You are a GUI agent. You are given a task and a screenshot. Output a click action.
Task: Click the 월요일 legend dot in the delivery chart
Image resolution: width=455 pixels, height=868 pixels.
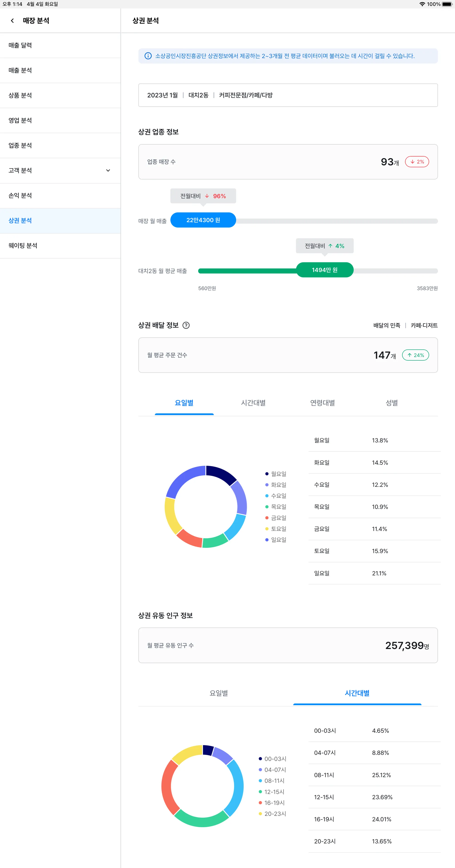(x=267, y=474)
